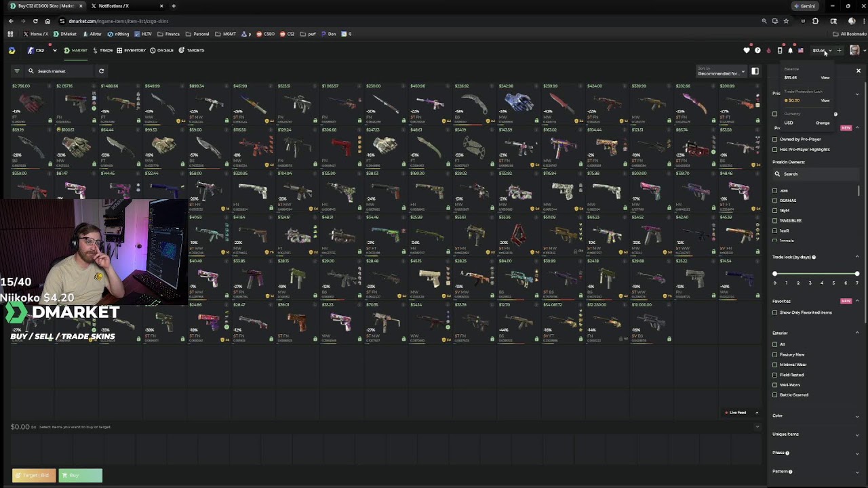Check Minimal Wear exterior
The width and height of the screenshot is (868, 488).
(x=775, y=365)
